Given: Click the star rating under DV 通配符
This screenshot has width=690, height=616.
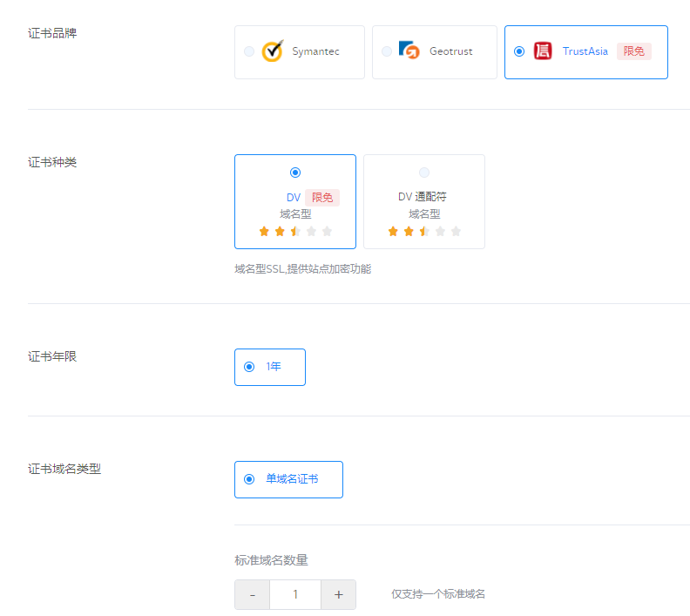Looking at the screenshot, I should coord(424,231).
